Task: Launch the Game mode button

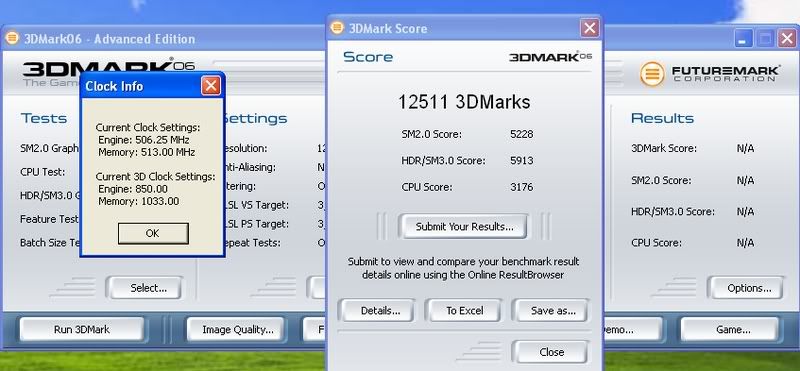Action: pyautogui.click(x=731, y=330)
